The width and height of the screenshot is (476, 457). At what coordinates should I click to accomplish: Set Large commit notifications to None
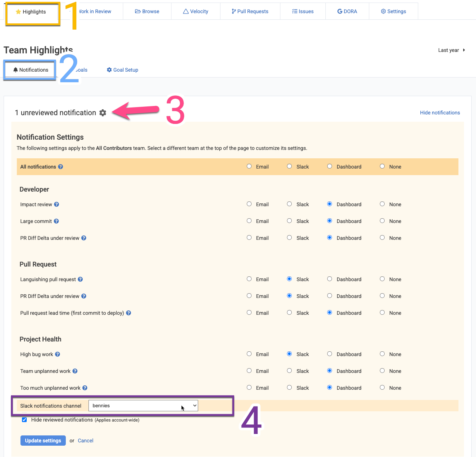(382, 221)
